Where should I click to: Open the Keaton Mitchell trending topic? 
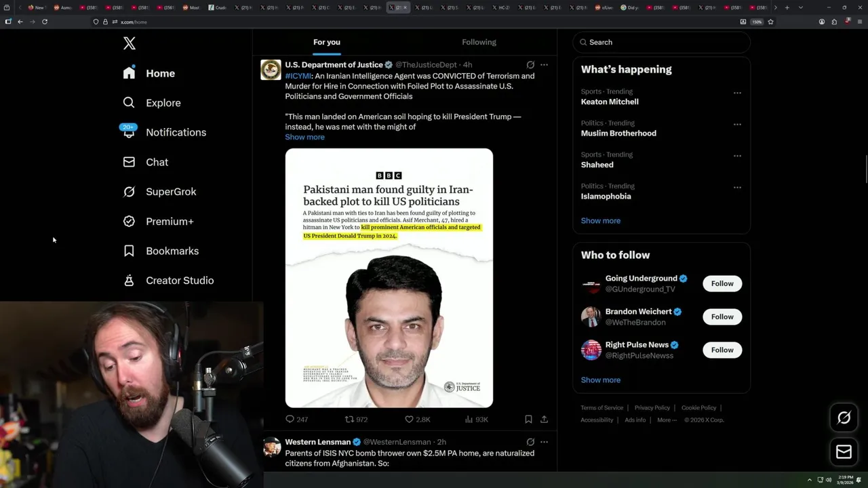610,102
